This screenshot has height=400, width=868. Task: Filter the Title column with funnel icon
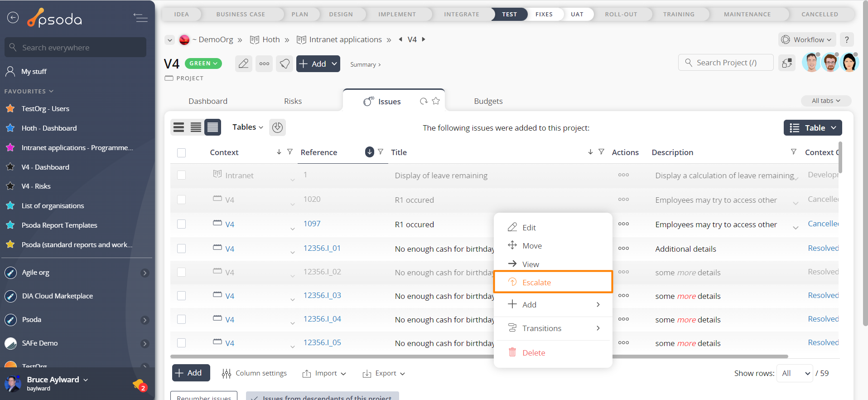pos(601,151)
